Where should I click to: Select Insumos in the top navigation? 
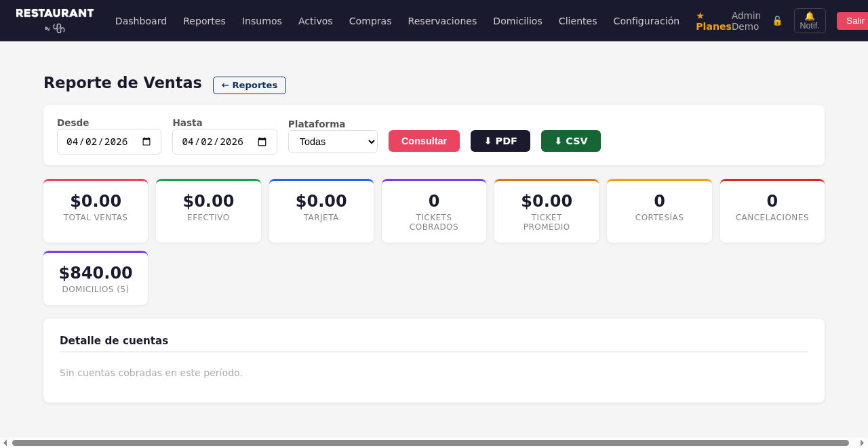tap(262, 21)
